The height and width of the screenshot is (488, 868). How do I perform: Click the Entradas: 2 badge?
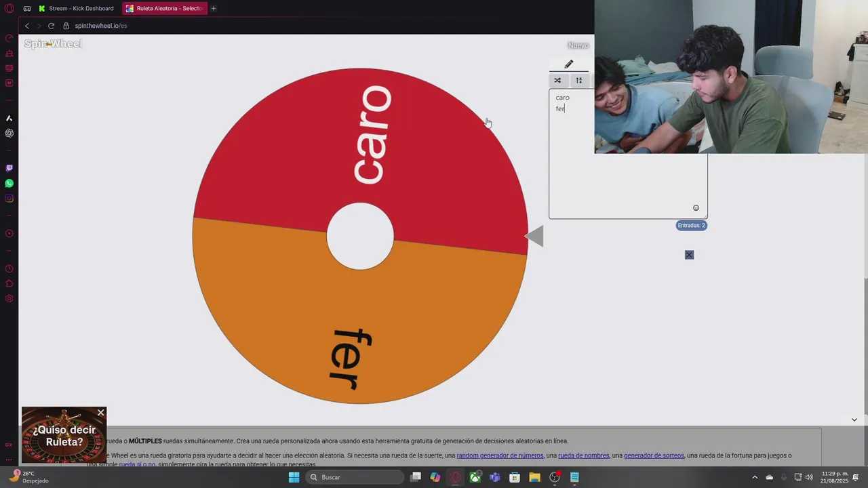click(691, 226)
